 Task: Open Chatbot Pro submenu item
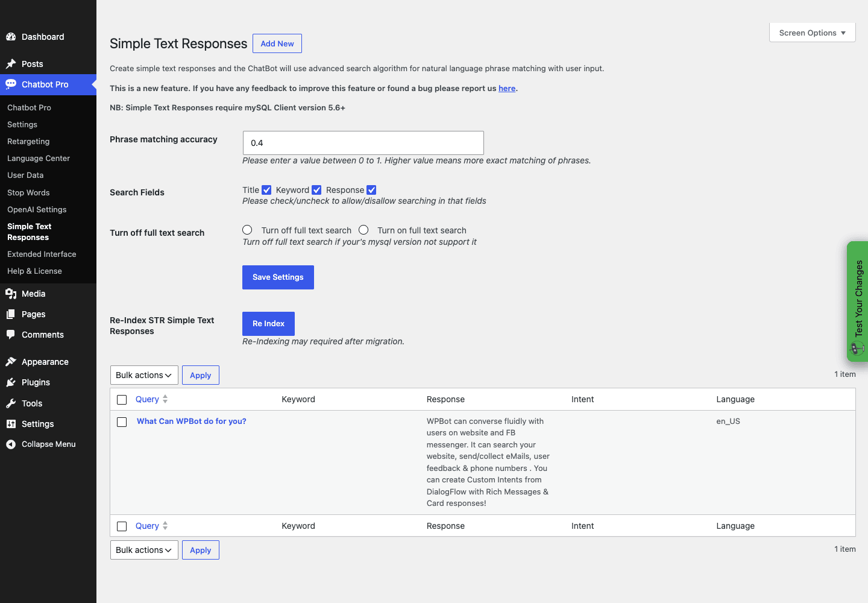point(29,107)
